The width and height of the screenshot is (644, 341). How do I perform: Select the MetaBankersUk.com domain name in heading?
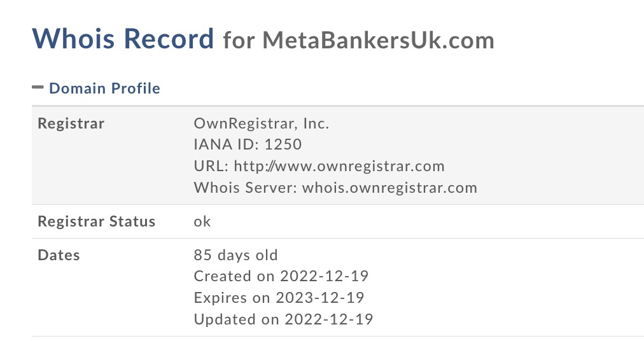pyautogui.click(x=378, y=41)
